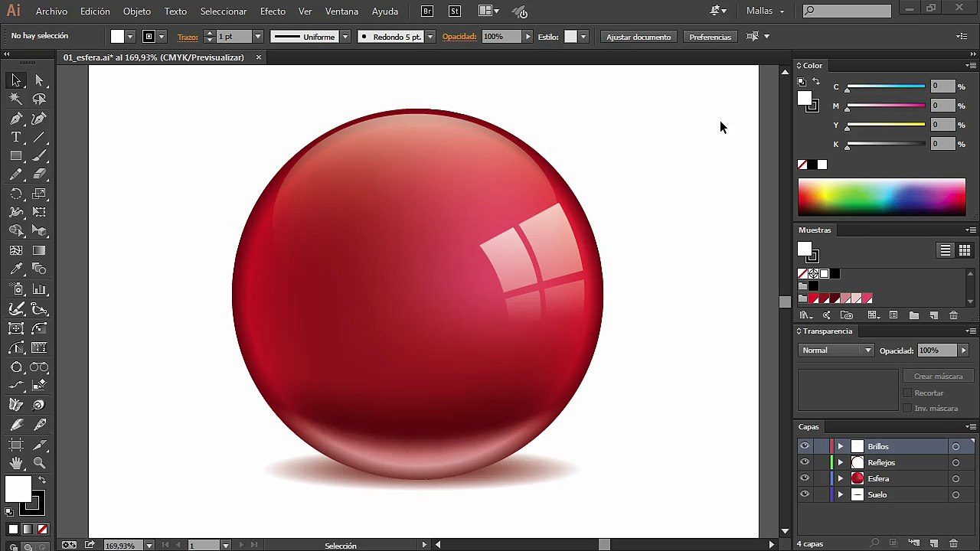Select the Pen tool
The height and width of the screenshot is (551, 980).
[x=16, y=119]
